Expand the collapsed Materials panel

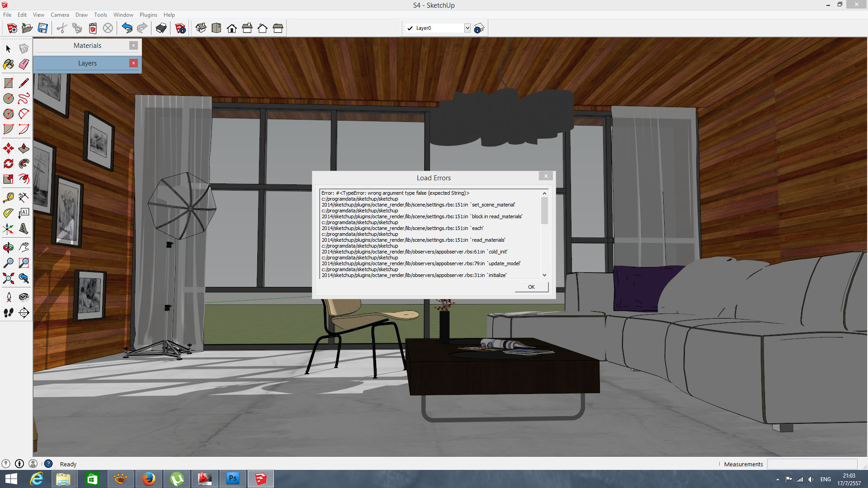tap(87, 46)
